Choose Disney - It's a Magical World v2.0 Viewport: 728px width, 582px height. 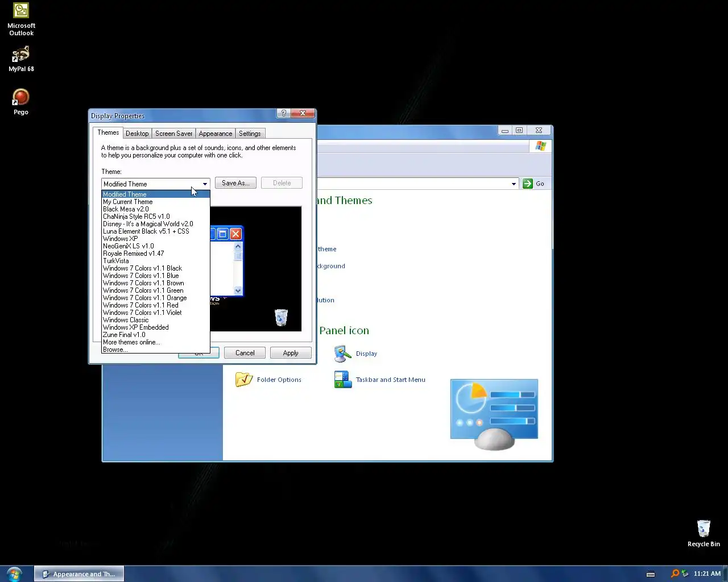click(156, 224)
